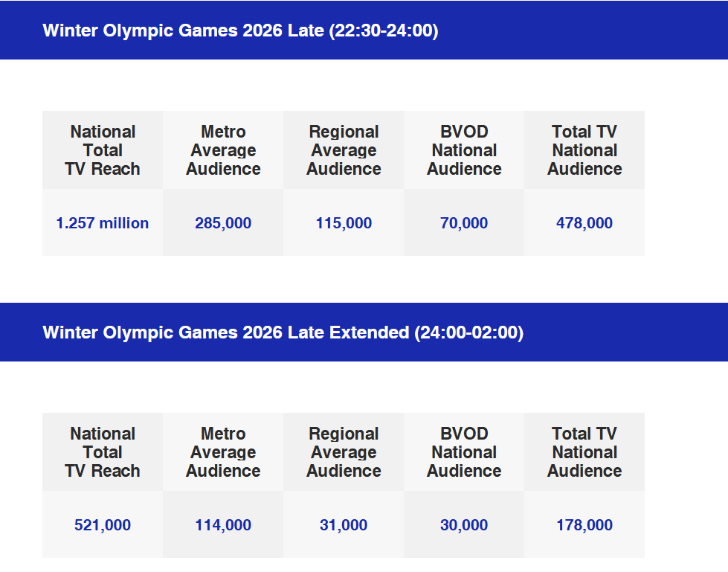The image size is (728, 572).
Task: Click the "Late Extended (24:00-02:00)" heading
Action: (283, 332)
